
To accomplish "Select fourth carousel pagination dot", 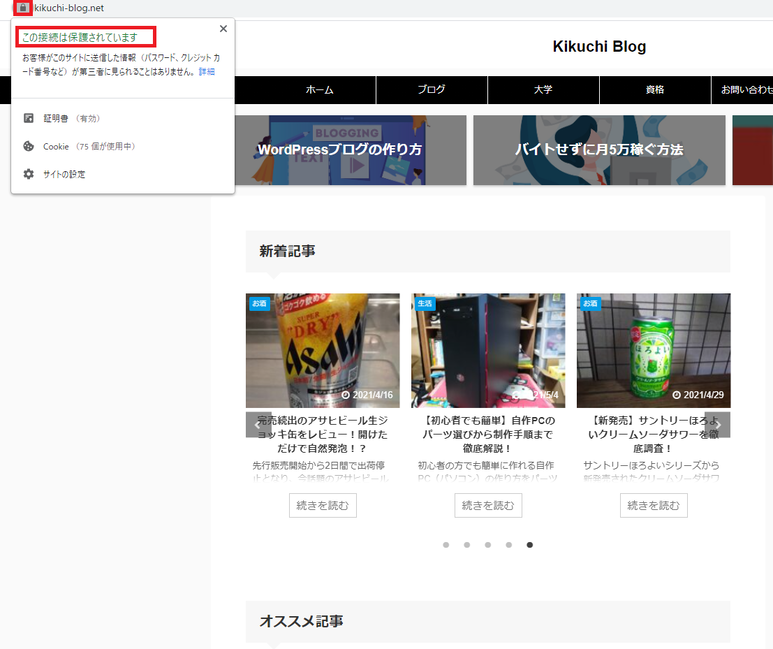I will [x=509, y=545].
